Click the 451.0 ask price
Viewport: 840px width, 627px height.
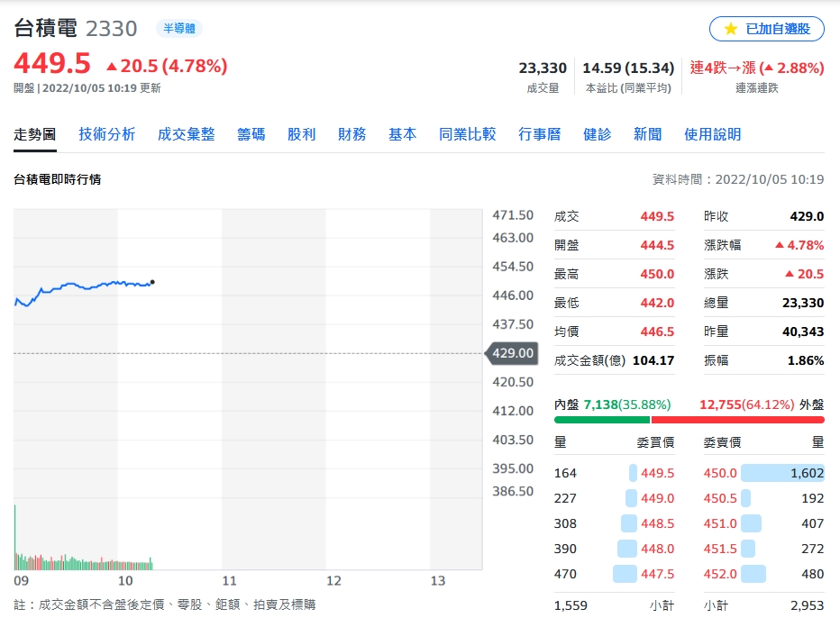pos(720,523)
